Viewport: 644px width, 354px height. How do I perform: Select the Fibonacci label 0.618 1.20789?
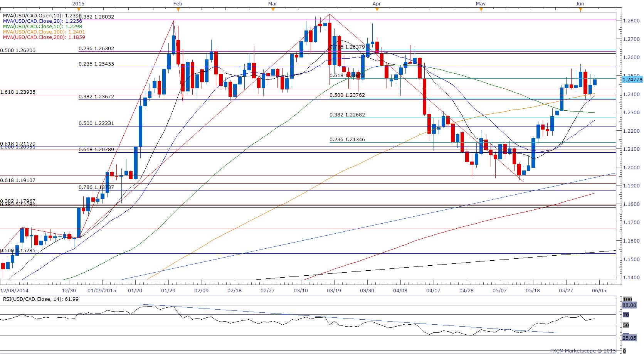(x=96, y=149)
